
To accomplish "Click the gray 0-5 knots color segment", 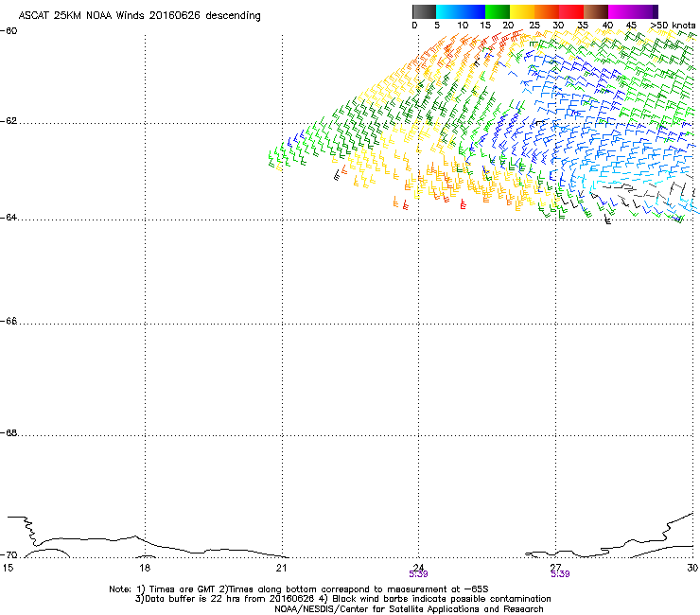I will 424,11.
